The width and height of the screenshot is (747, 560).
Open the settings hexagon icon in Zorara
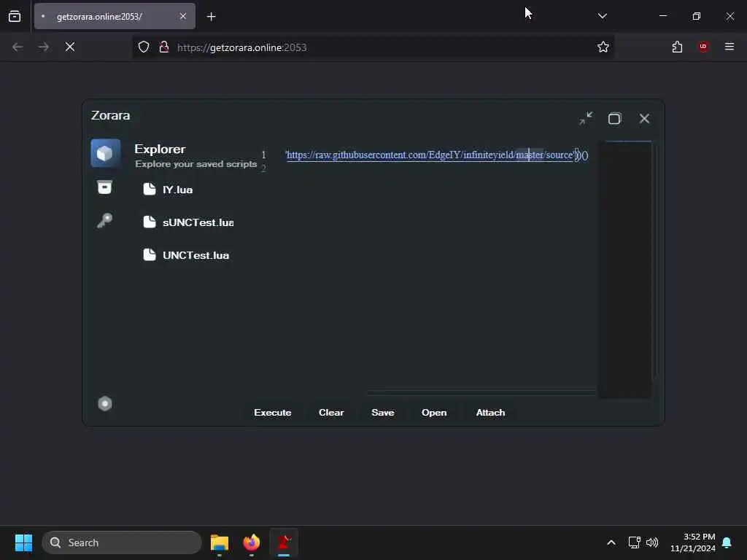click(x=105, y=404)
